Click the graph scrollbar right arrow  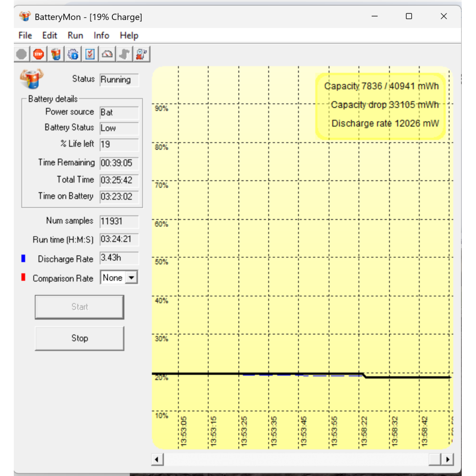coord(448,459)
